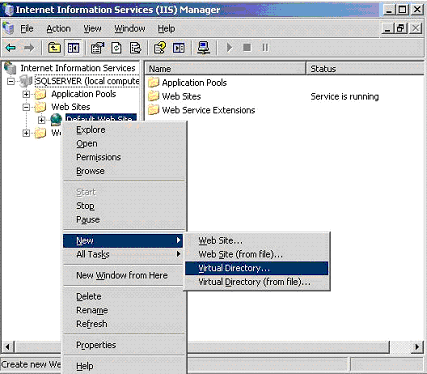Choose Web Site (from file)... option

click(x=257, y=254)
